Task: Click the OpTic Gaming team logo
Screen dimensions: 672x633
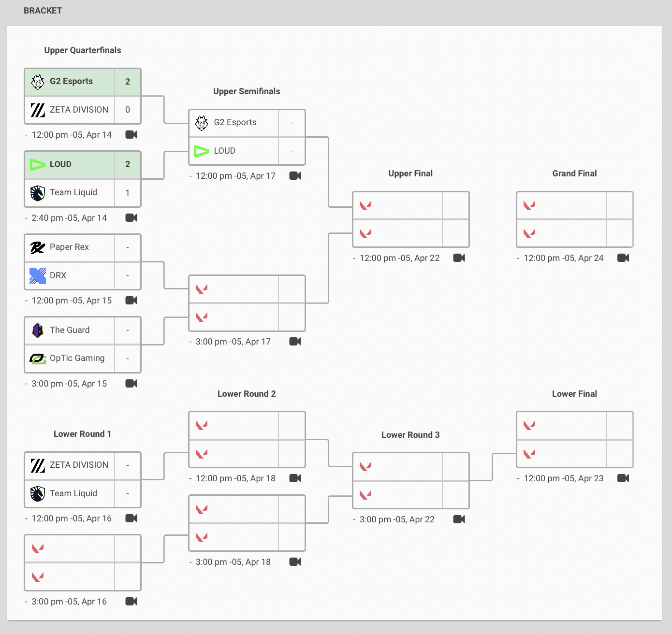Action: (x=38, y=359)
